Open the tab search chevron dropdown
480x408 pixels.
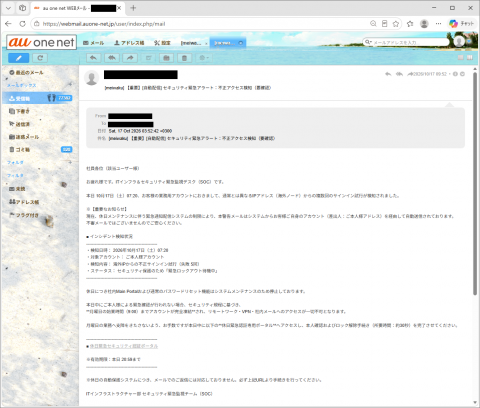coord(8,8)
